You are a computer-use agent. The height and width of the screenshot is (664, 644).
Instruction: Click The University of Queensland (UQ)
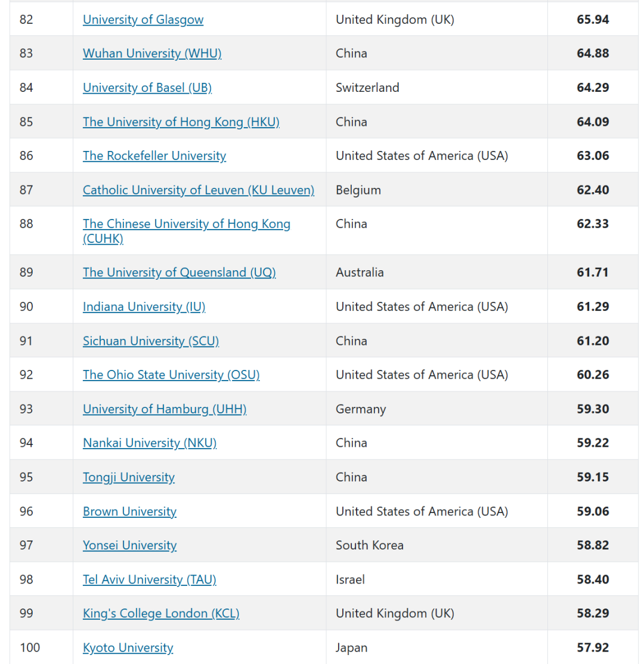pyautogui.click(x=179, y=273)
